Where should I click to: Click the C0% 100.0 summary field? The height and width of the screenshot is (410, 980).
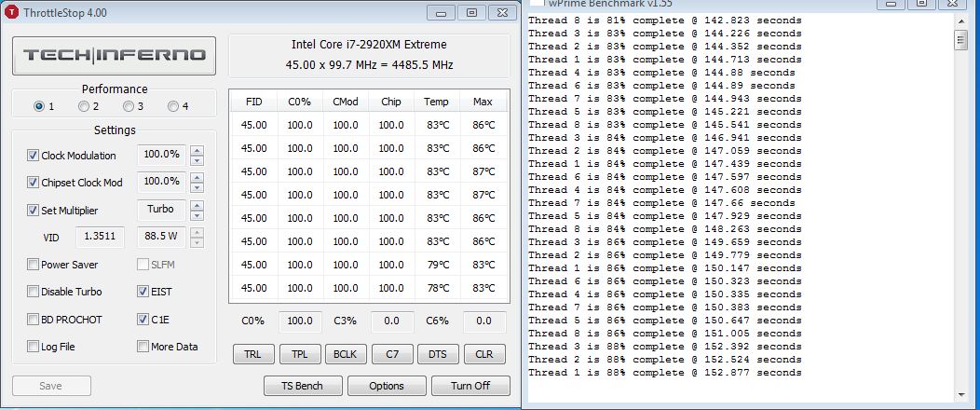click(x=300, y=321)
